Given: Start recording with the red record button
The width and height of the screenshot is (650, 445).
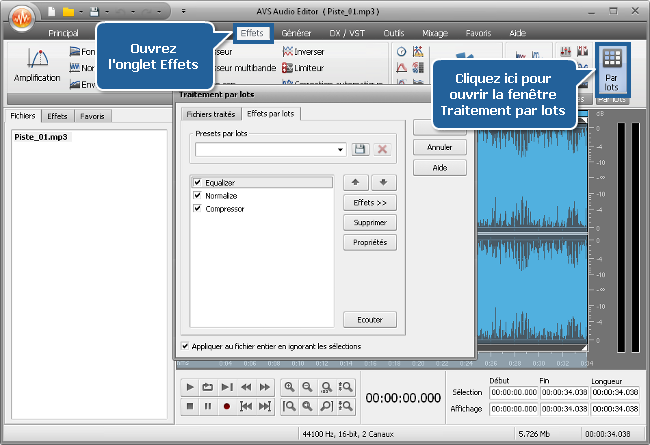Looking at the screenshot, I should (x=226, y=406).
